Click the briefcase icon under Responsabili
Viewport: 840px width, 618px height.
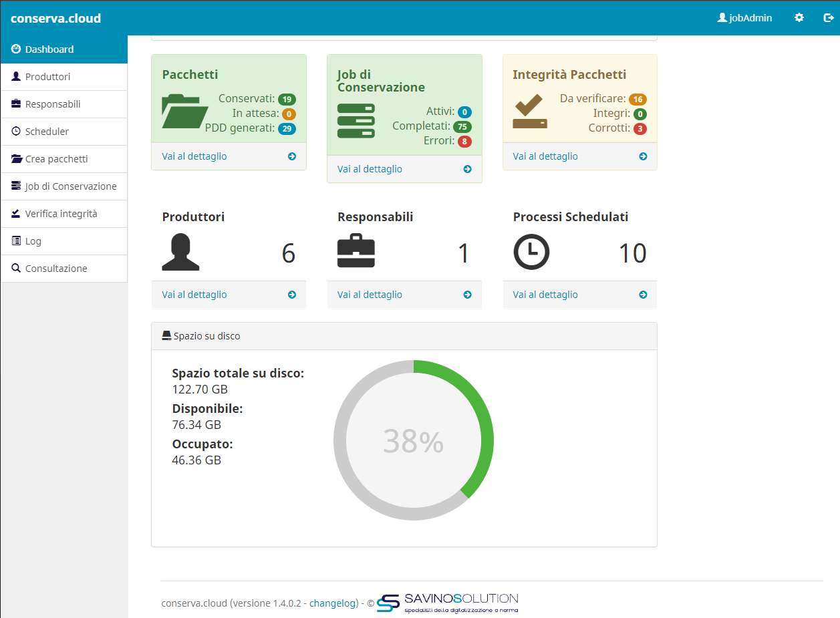click(x=356, y=251)
